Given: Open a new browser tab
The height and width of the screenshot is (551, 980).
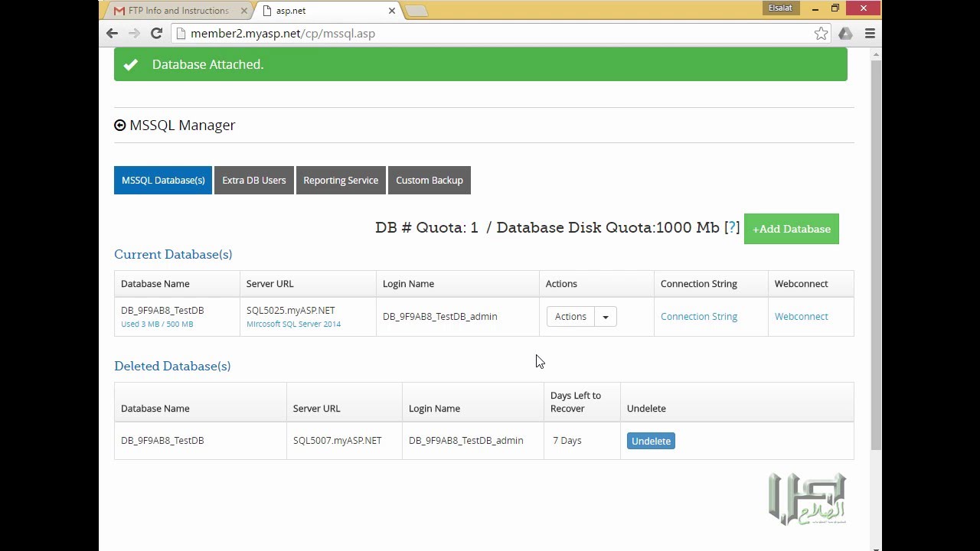Looking at the screenshot, I should click(416, 11).
